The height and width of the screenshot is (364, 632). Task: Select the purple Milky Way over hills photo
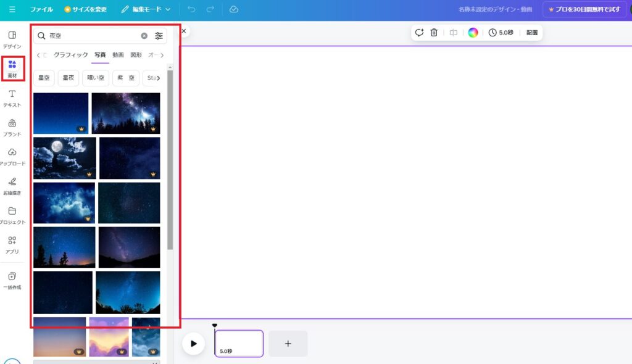(130, 247)
